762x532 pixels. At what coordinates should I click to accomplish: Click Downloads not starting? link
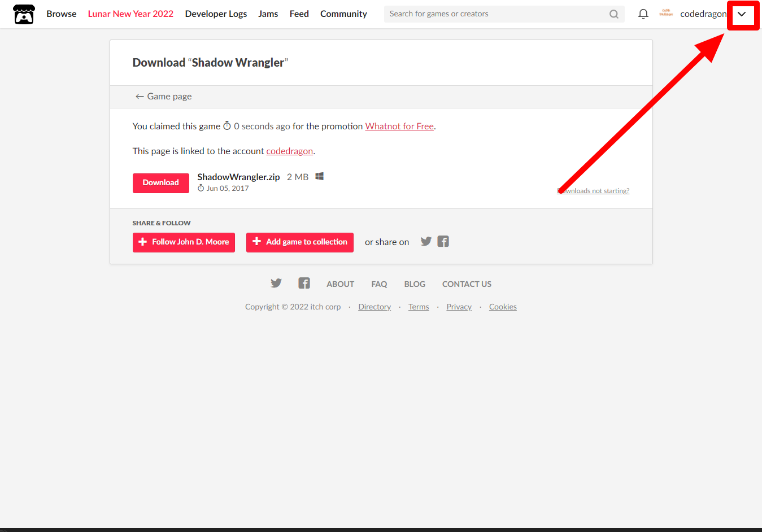tap(593, 191)
